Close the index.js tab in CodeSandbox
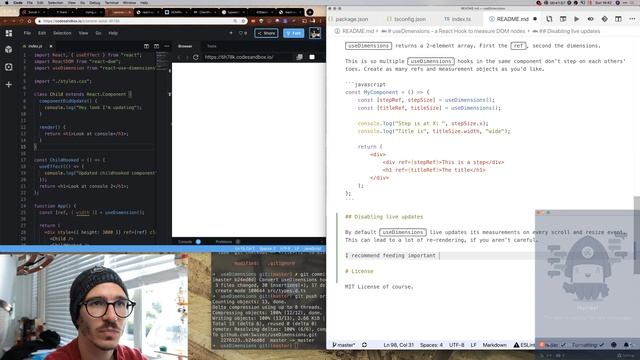The height and width of the screenshot is (360, 640). point(51,46)
